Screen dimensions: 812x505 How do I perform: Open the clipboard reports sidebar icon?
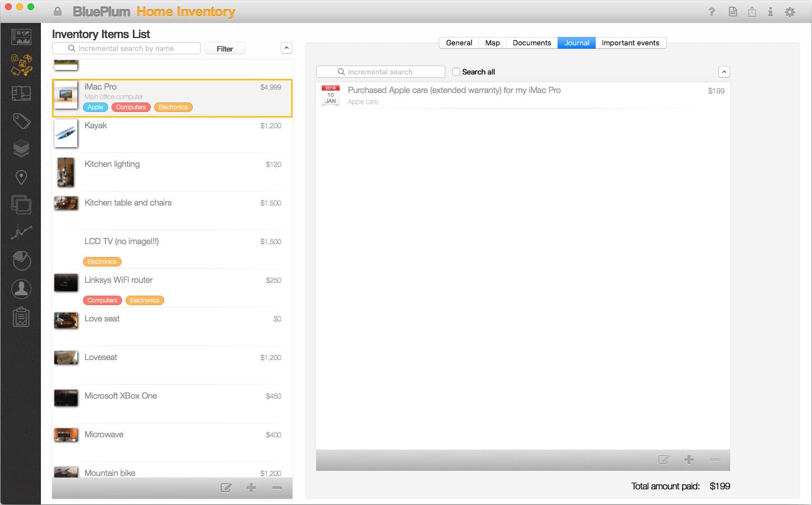[x=21, y=317]
